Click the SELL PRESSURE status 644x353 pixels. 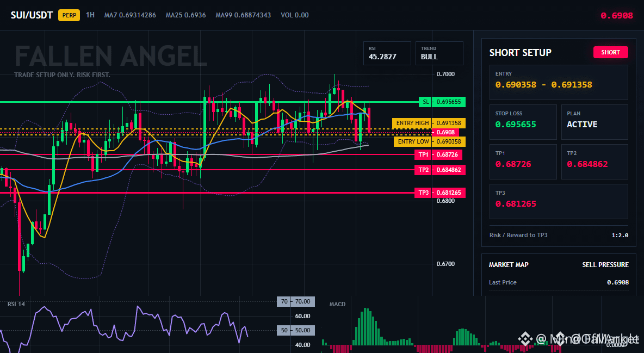pyautogui.click(x=605, y=265)
